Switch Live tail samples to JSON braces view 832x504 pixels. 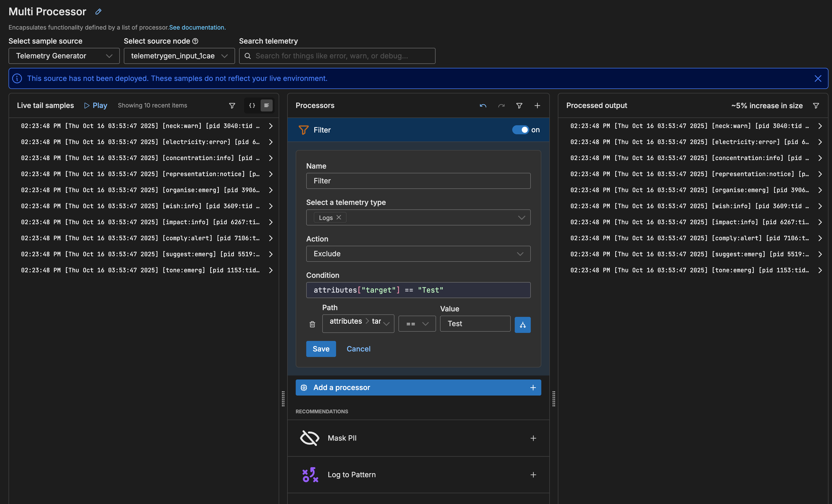(252, 106)
